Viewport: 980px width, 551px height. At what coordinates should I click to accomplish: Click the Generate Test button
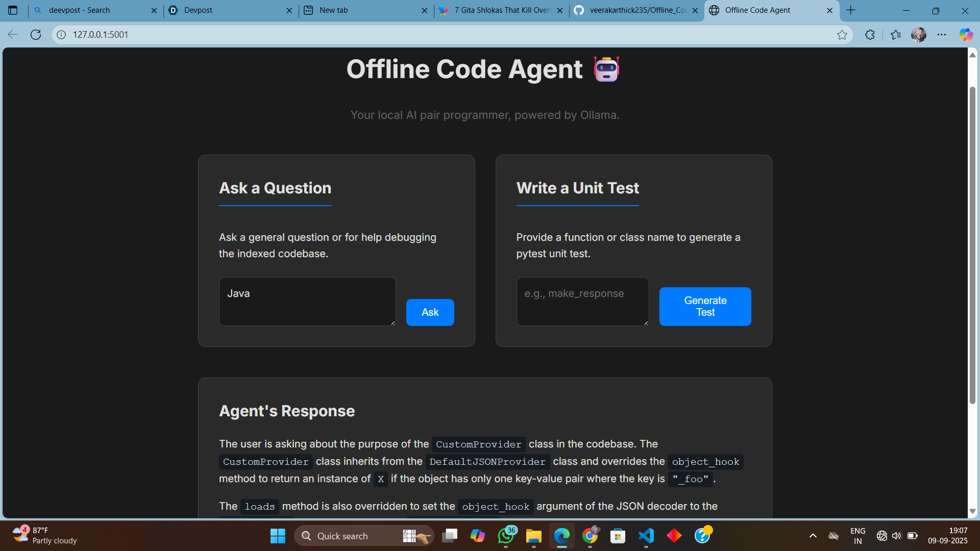[x=705, y=306]
